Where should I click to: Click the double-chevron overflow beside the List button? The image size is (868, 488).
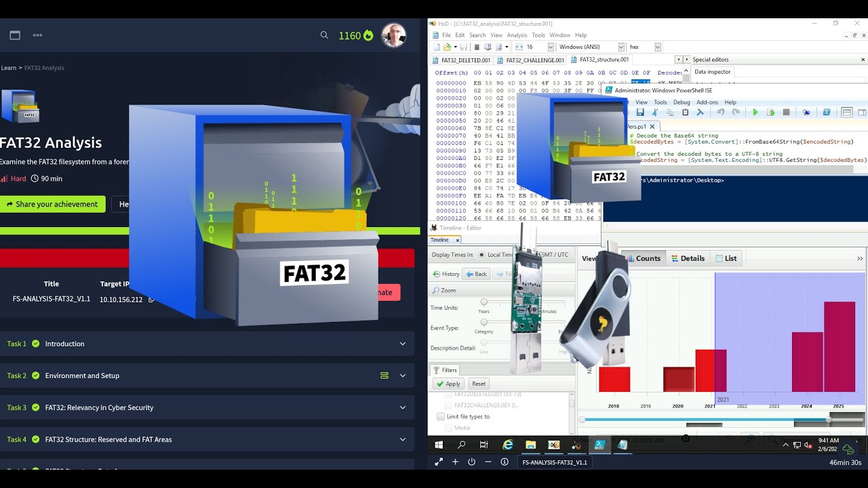click(860, 258)
